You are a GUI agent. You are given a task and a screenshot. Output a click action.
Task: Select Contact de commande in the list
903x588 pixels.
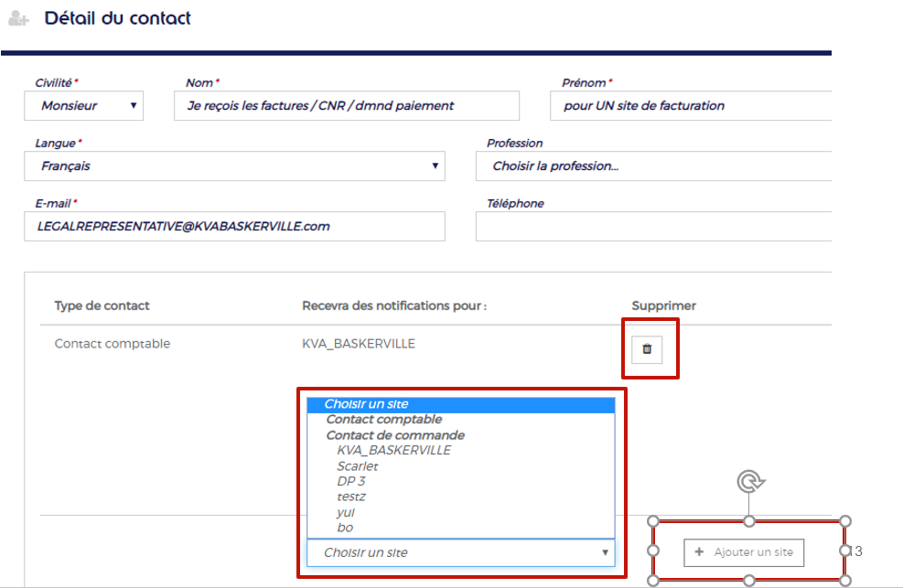395,435
